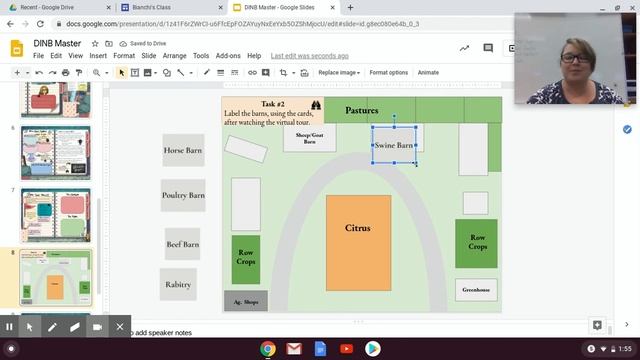Expand the line type dropdown arrow
Screen dimensions: 640x360
(x=191, y=73)
